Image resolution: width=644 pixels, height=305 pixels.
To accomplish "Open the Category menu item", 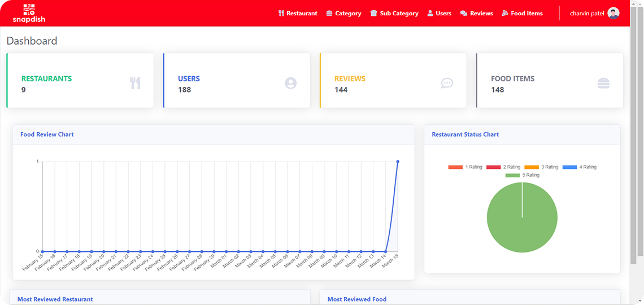I will point(349,13).
